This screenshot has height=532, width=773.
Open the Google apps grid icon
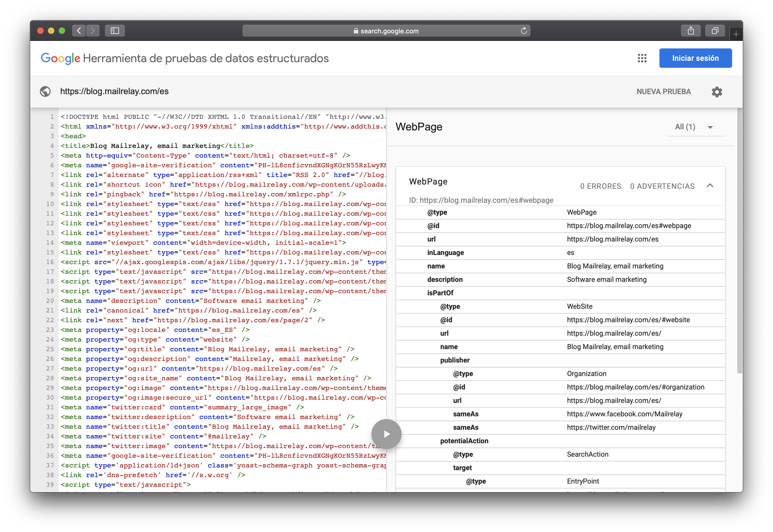pyautogui.click(x=642, y=58)
